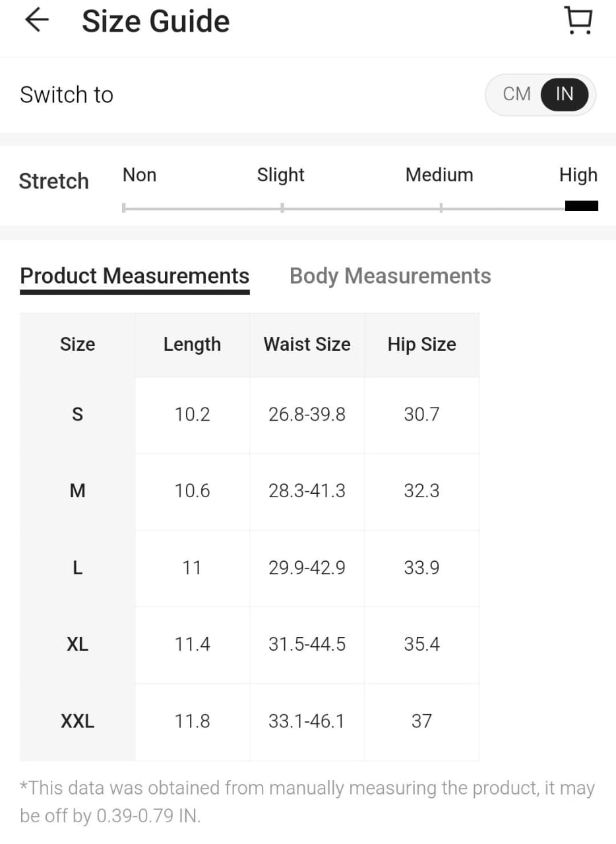Click the Non stretch label
The image size is (616, 844).
[139, 175]
